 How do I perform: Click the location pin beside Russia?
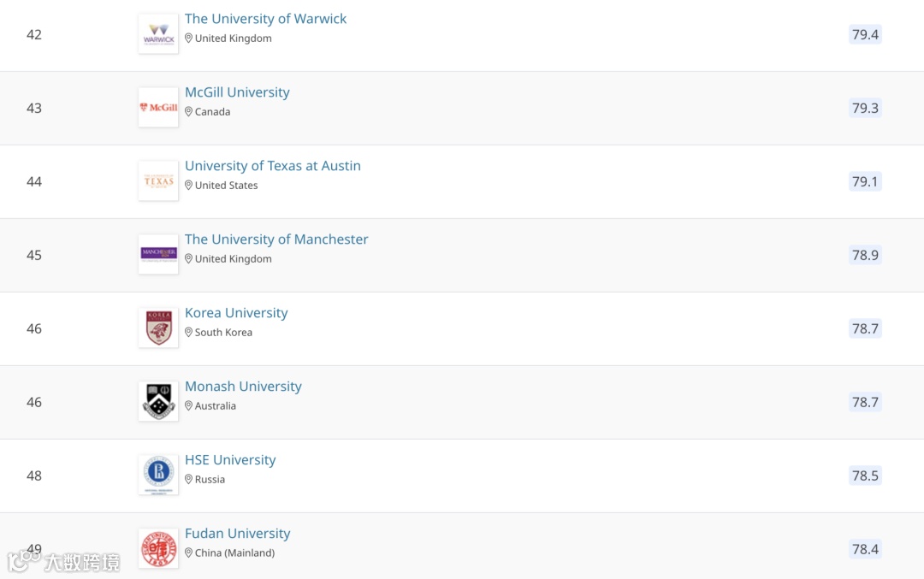coord(189,480)
